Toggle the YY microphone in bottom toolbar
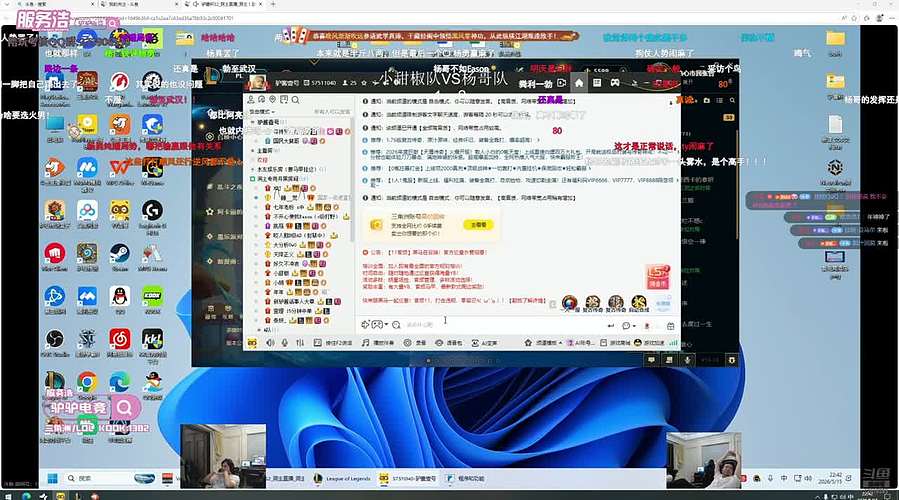The width and height of the screenshot is (899, 500). coord(284,342)
